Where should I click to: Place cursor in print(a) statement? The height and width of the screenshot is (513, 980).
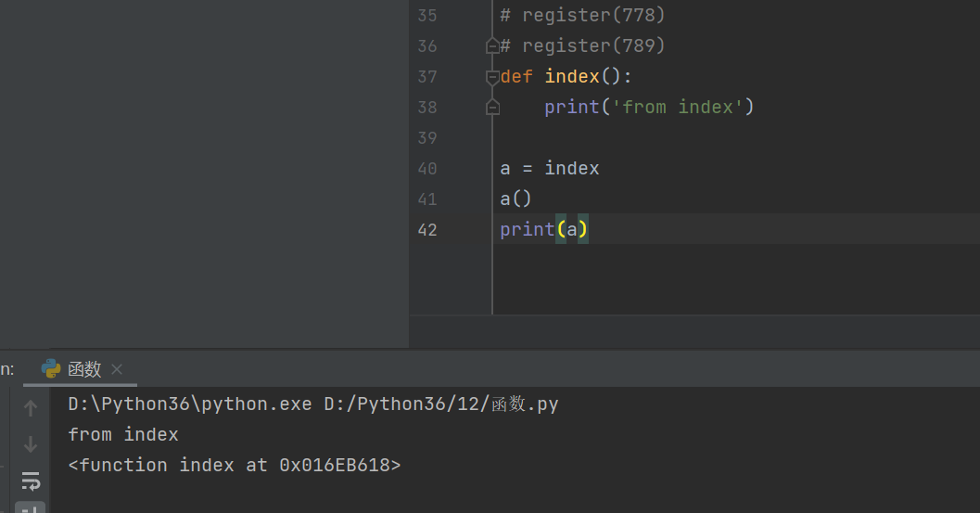[543, 230]
